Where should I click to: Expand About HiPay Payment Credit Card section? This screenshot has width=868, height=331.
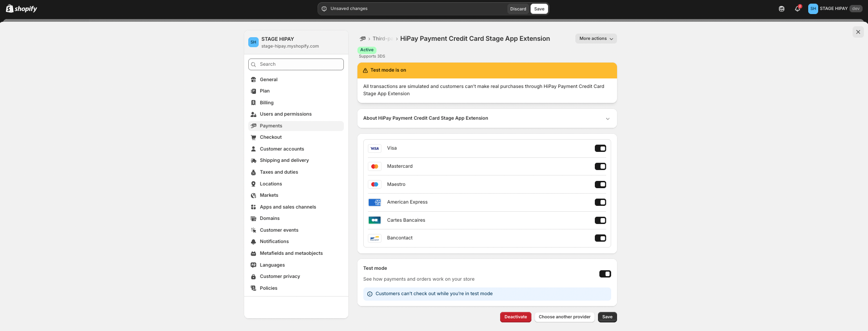pos(487,118)
